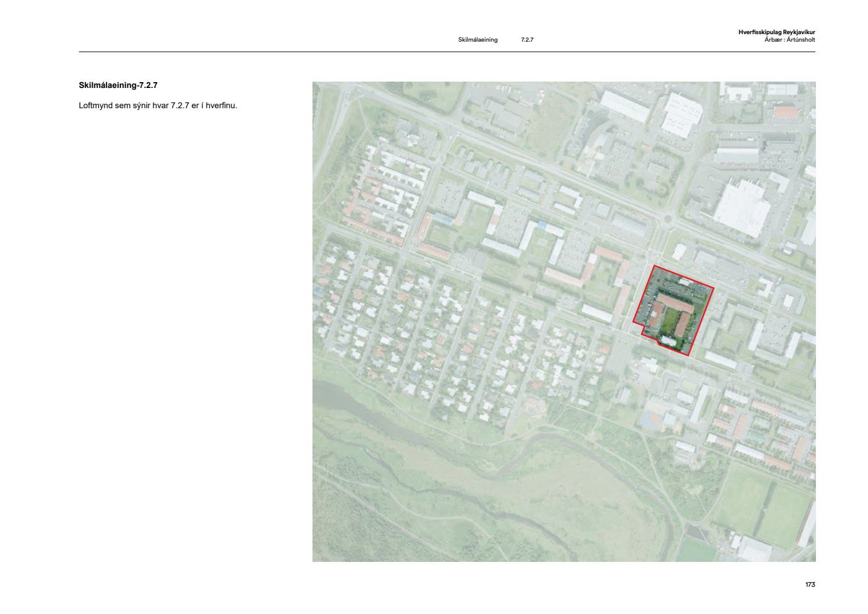Click the roundabout north of the red outline
This screenshot has width=868, height=614.
tap(668, 220)
